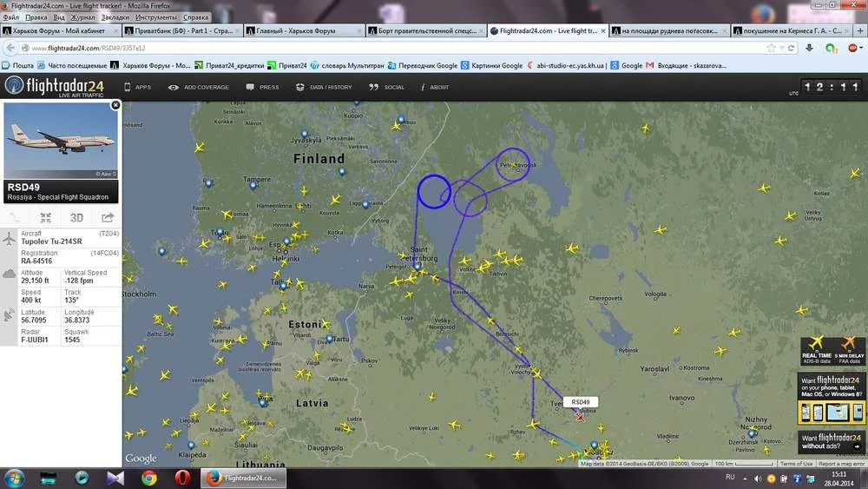Switch to покушение на Кернеса tab
The width and height of the screenshot is (868, 489).
pos(791,31)
